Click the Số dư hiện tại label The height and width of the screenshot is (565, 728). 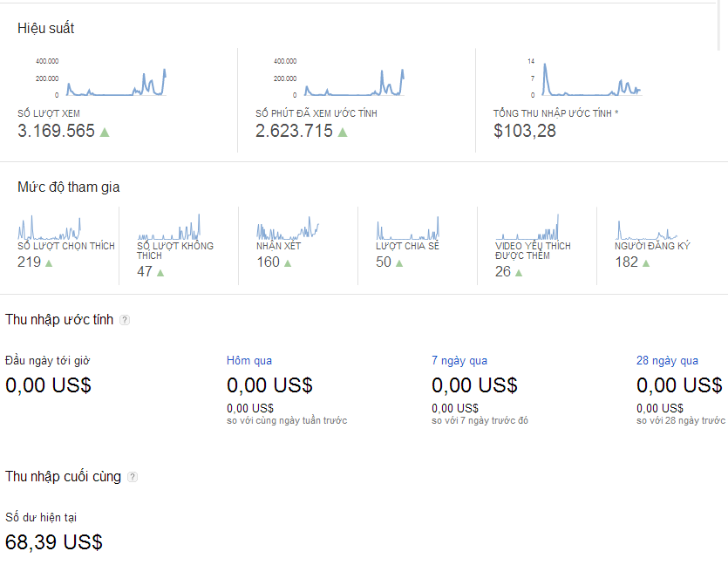(x=41, y=518)
